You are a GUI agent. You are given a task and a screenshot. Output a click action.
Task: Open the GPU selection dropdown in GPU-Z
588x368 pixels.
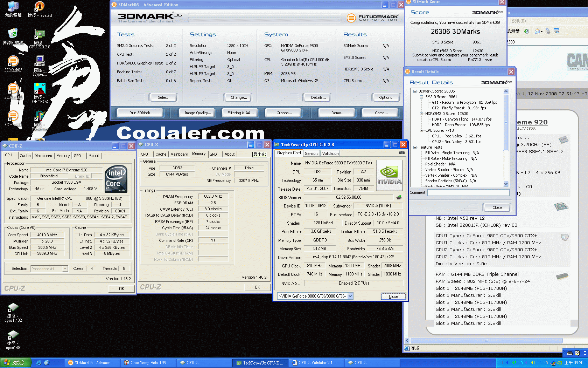(x=350, y=296)
